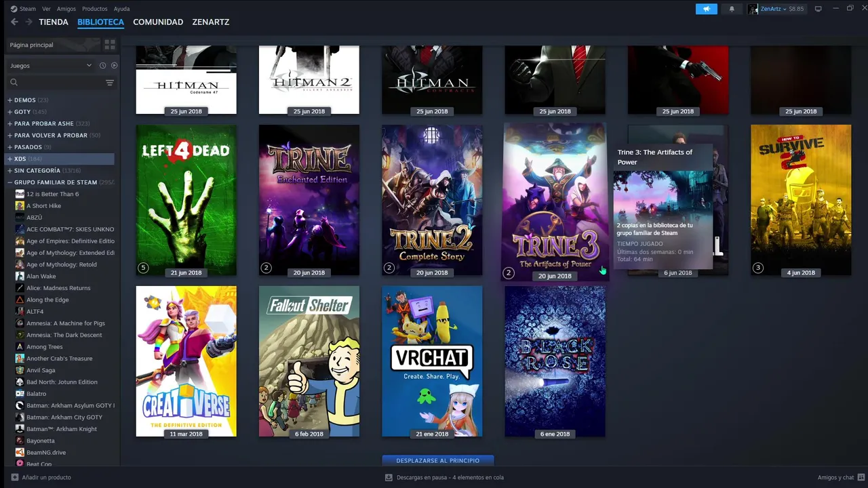
Task: Open the Productos menu
Action: click(x=94, y=9)
